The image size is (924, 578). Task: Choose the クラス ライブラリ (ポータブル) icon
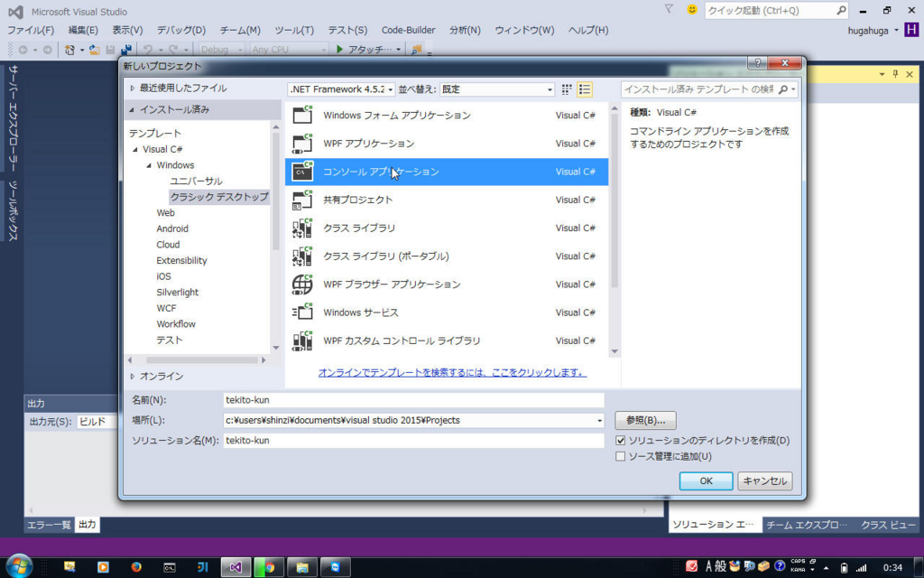tap(302, 256)
